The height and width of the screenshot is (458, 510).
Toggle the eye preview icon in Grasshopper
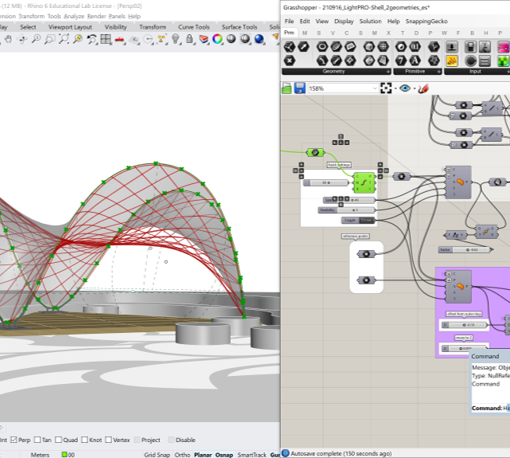(x=405, y=88)
